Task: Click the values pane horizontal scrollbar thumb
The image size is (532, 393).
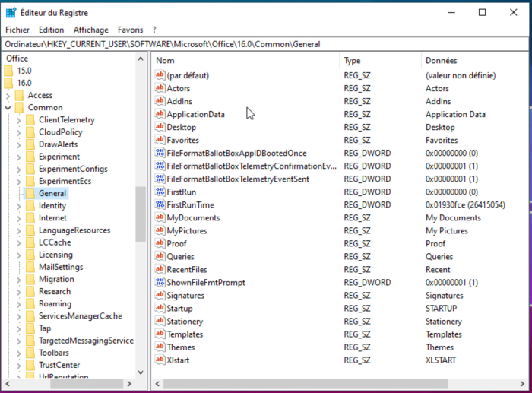Action: click(306, 384)
